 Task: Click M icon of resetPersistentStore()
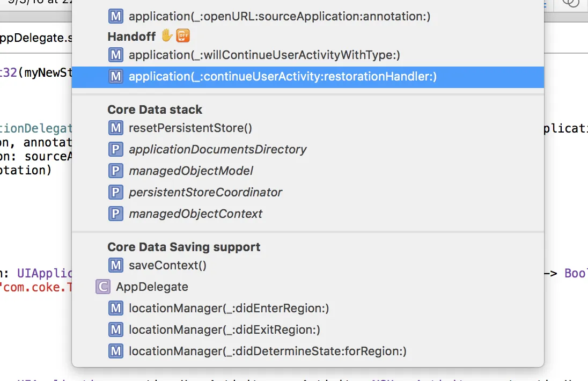pyautogui.click(x=115, y=128)
